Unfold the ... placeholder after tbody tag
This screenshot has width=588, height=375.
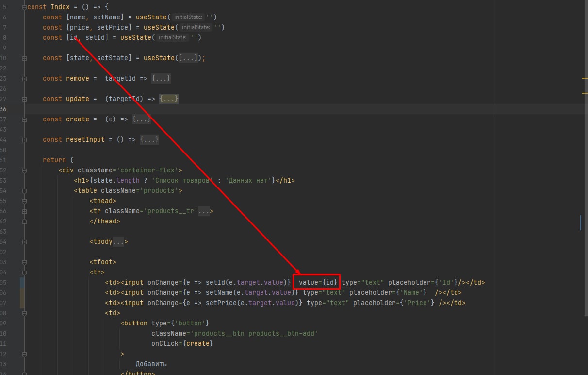pyautogui.click(x=118, y=241)
